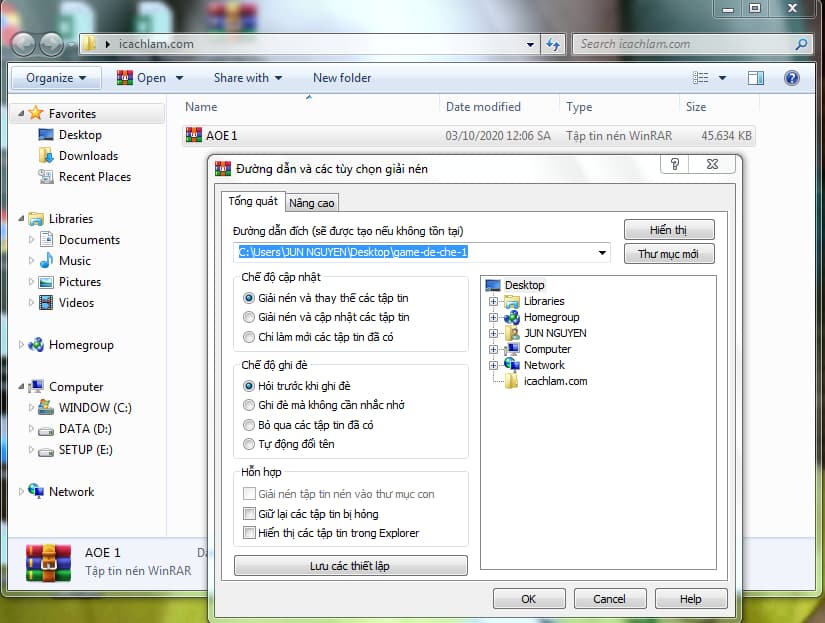Click the search magnifier icon

pyautogui.click(x=801, y=44)
